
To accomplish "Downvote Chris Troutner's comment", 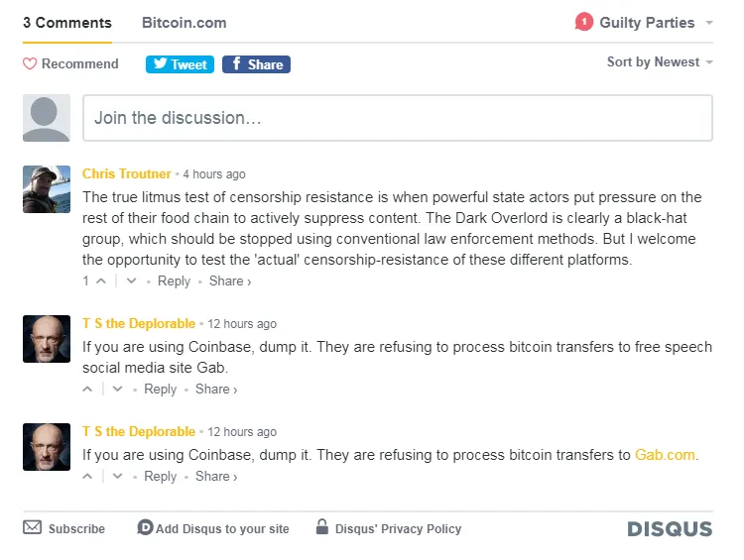I will [x=131, y=281].
